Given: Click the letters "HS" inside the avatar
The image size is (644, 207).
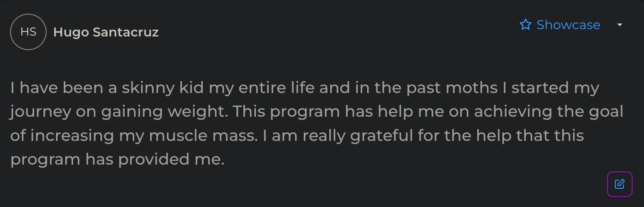Looking at the screenshot, I should pos(28,32).
